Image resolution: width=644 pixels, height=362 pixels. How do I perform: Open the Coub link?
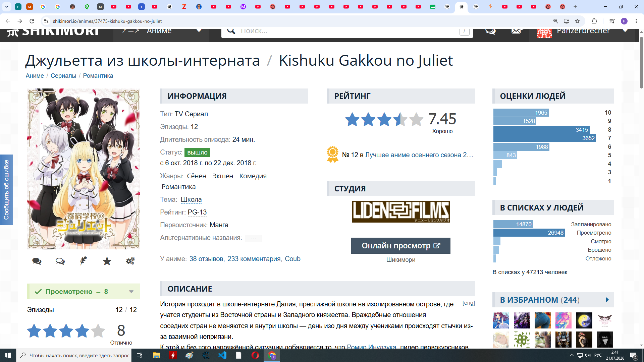tap(292, 259)
